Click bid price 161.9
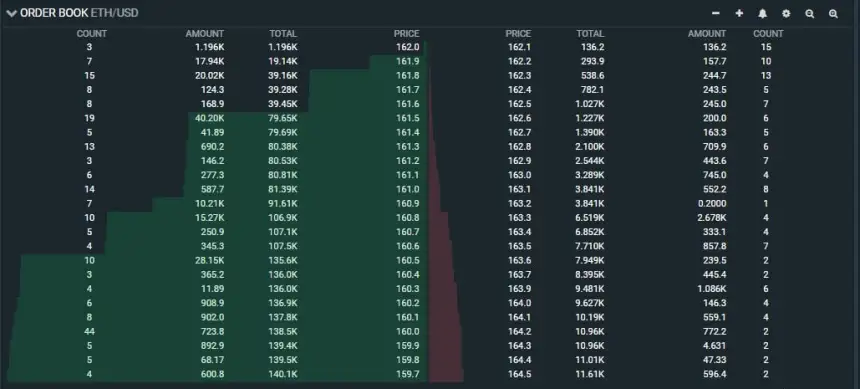Viewport: 860px width, 389px height. [408, 61]
